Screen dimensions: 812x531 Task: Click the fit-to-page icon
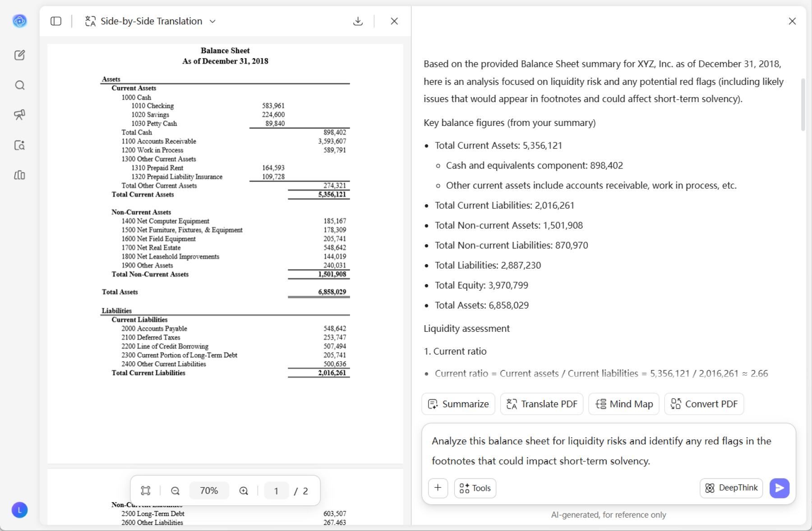(146, 491)
